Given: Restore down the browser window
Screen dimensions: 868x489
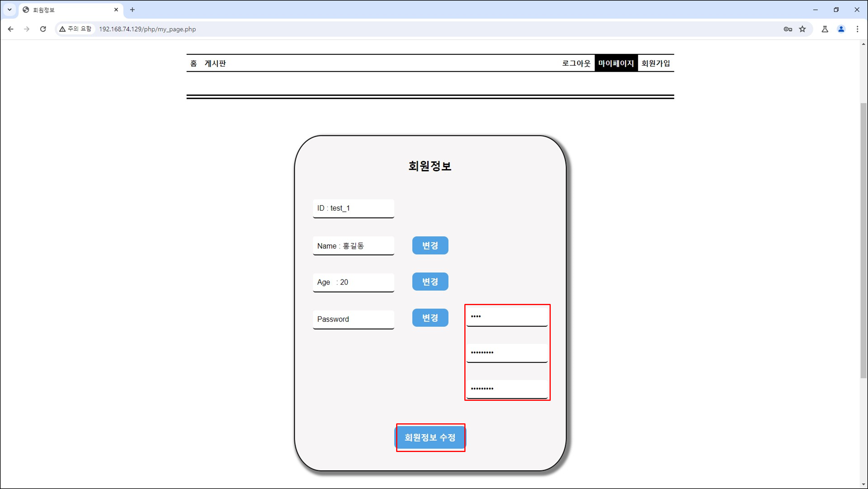Looking at the screenshot, I should click(836, 10).
